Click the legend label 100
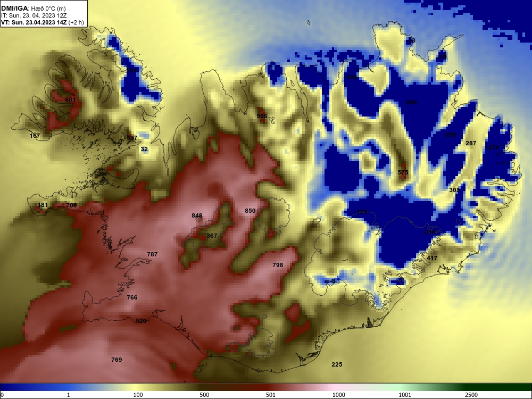The width and height of the screenshot is (532, 399). click(138, 395)
